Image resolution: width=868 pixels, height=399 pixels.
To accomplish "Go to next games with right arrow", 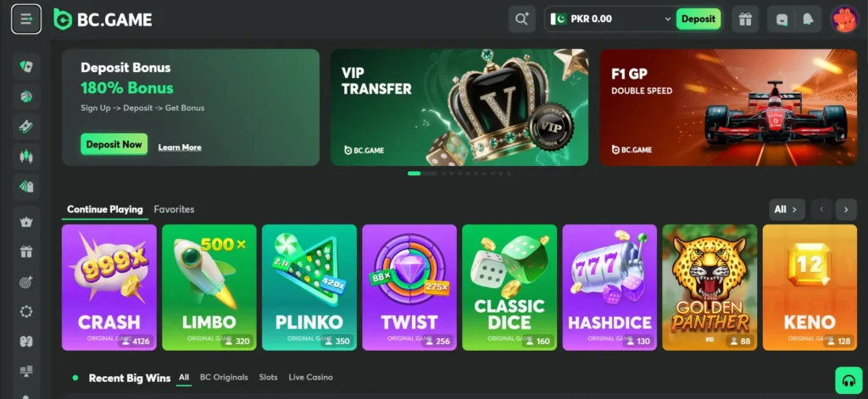I will tap(846, 210).
